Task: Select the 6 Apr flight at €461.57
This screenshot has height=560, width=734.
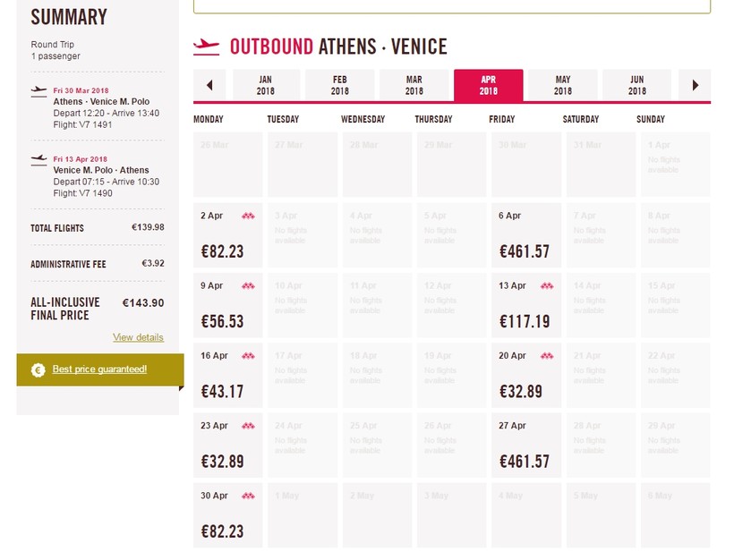Action: (x=525, y=236)
